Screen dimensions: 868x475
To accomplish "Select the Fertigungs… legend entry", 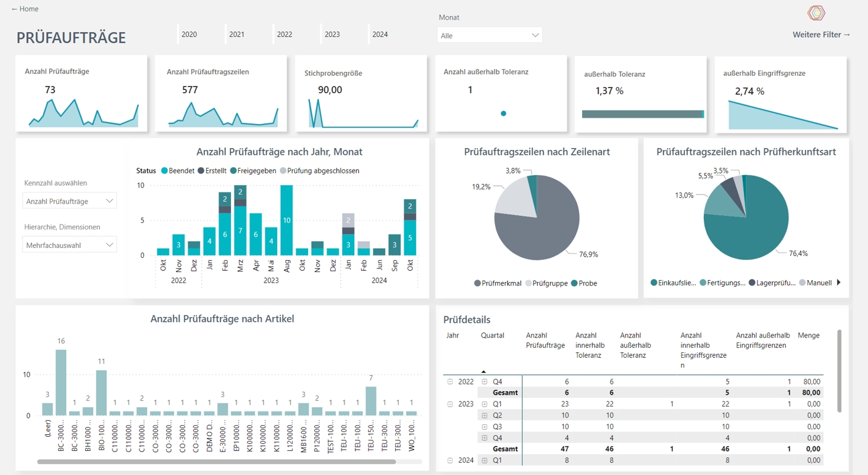I will click(x=722, y=283).
